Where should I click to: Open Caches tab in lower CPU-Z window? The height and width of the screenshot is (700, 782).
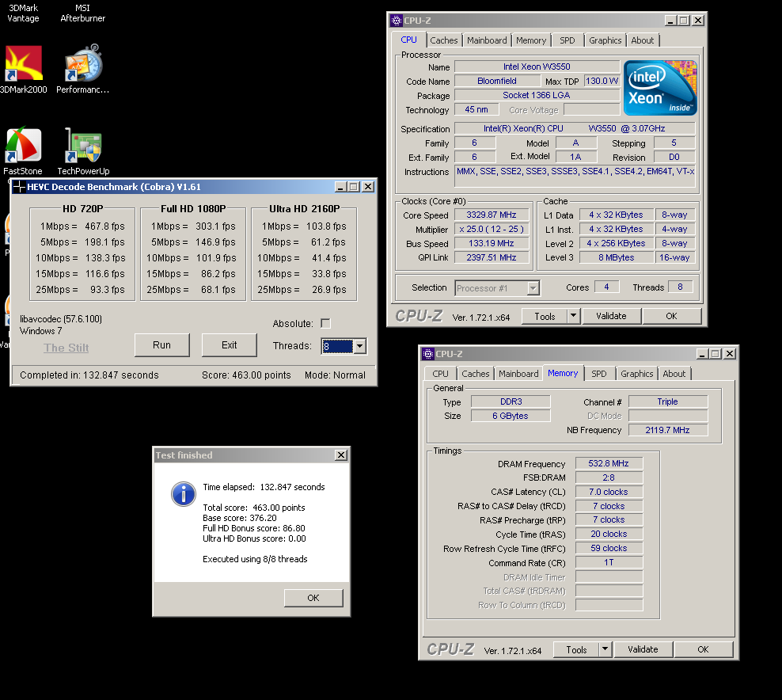(475, 374)
